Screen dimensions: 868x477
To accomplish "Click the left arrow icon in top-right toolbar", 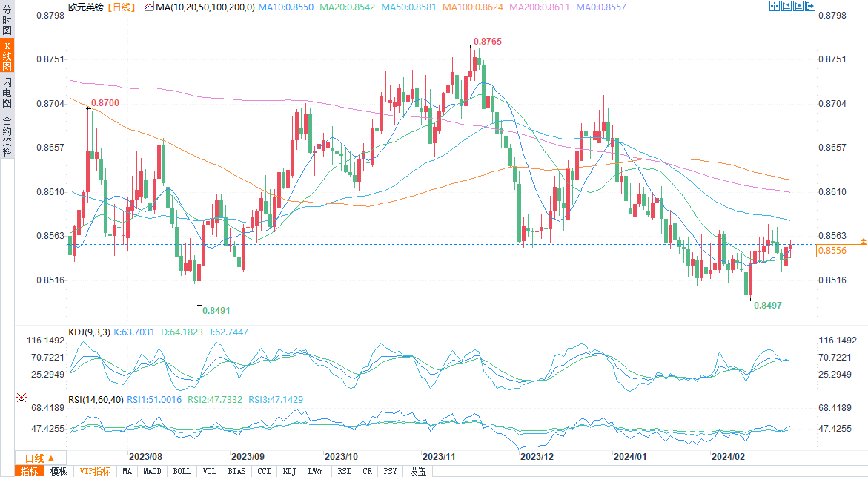I will [786, 6].
